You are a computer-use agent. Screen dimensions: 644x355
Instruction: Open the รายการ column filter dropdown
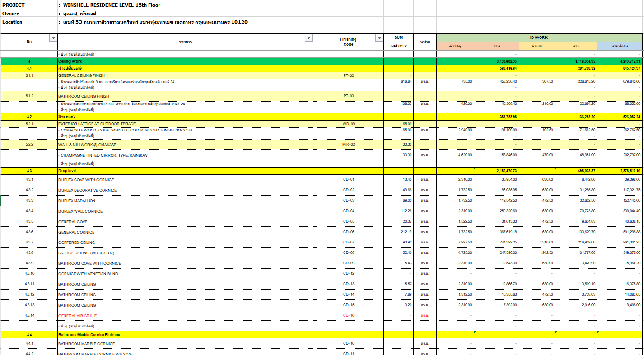[x=308, y=38]
